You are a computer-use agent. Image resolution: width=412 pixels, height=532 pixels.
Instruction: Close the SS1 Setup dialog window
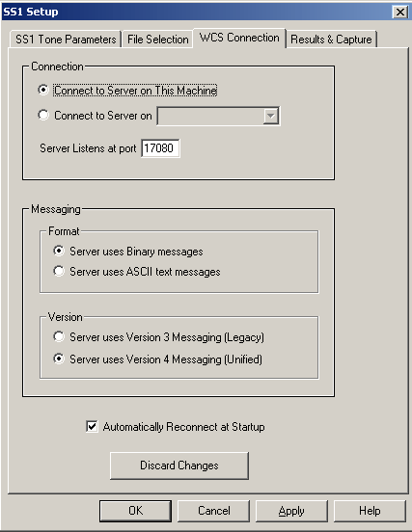point(400,13)
